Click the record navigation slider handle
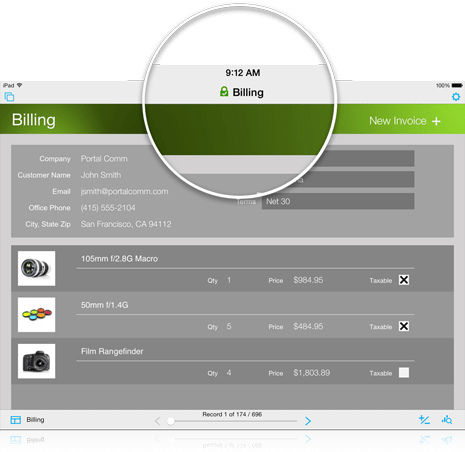 click(171, 421)
